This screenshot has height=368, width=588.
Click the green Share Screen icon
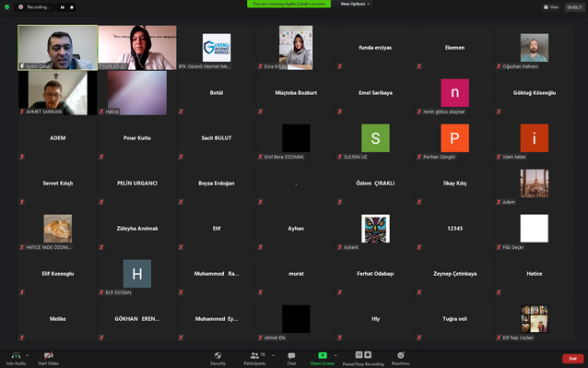(323, 355)
